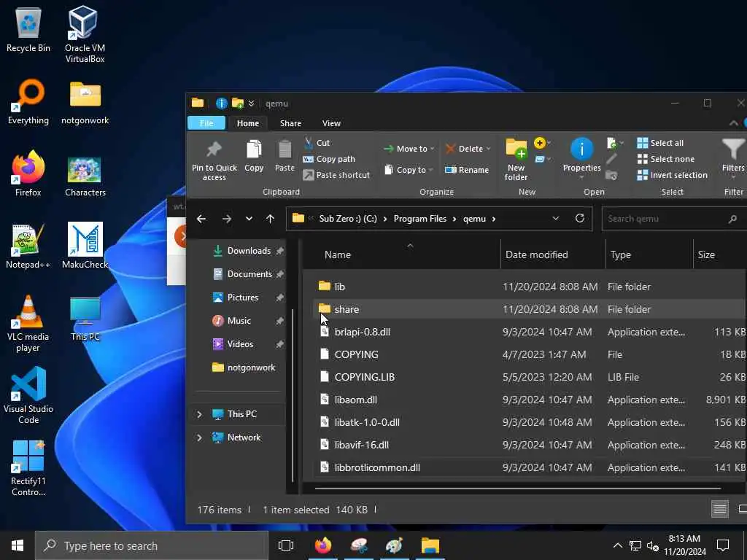747x560 pixels.
Task: Click Pin to Quick access icon
Action: [214, 160]
